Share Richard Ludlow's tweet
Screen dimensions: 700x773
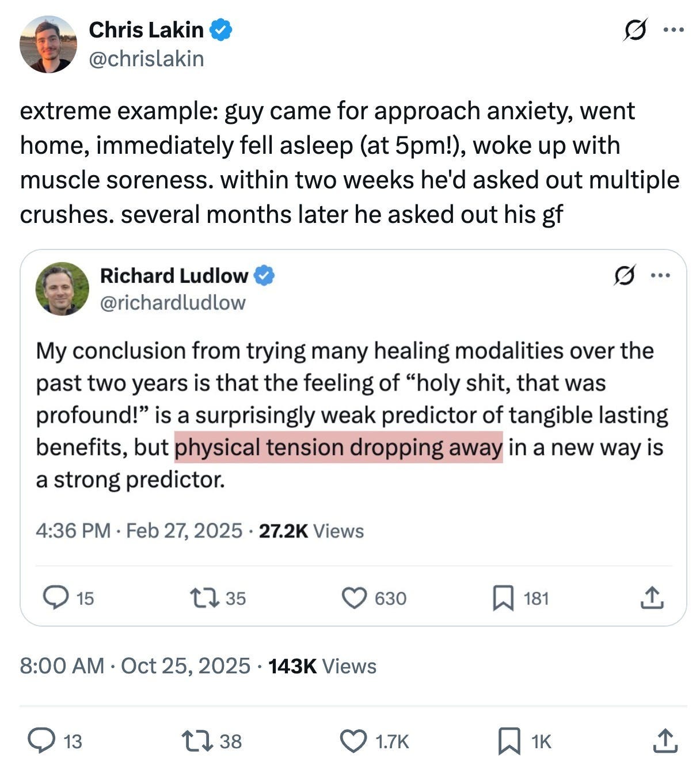[652, 598]
